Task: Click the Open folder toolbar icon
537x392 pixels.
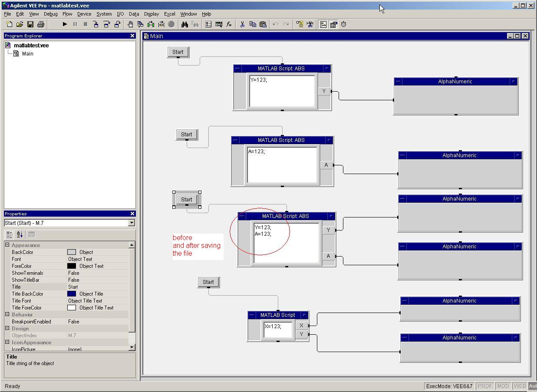Action: [20, 24]
